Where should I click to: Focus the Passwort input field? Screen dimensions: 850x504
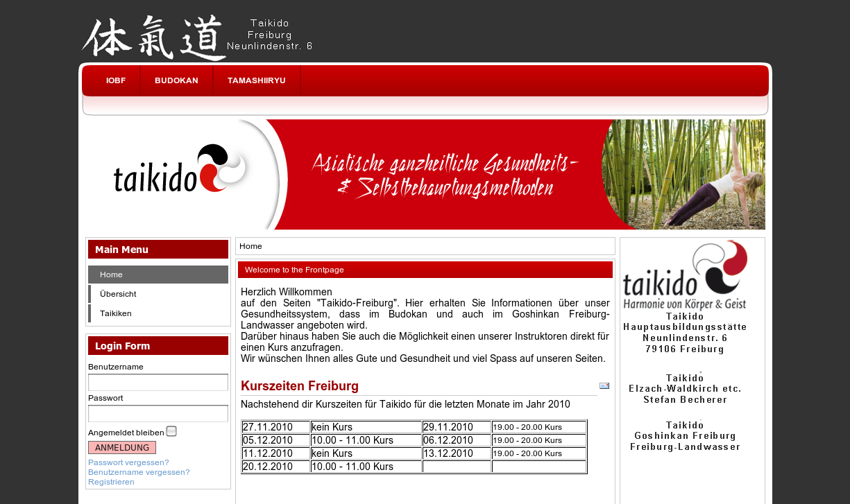(x=158, y=414)
